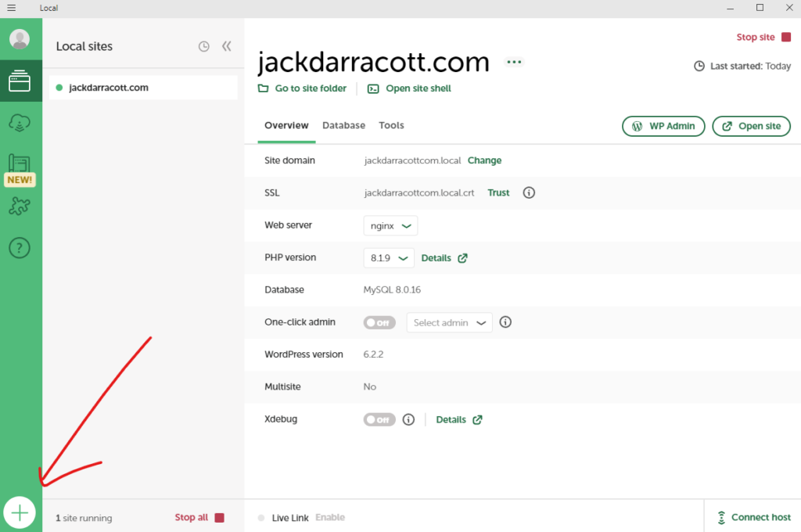Open the PHP version 8.1.9 dropdown
The image size is (801, 532).
coord(388,258)
